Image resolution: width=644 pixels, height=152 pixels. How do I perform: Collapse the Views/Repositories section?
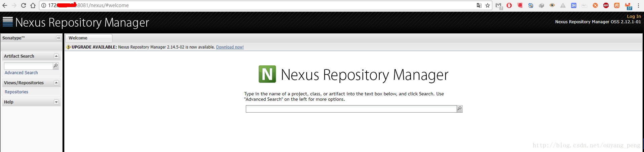tap(56, 83)
